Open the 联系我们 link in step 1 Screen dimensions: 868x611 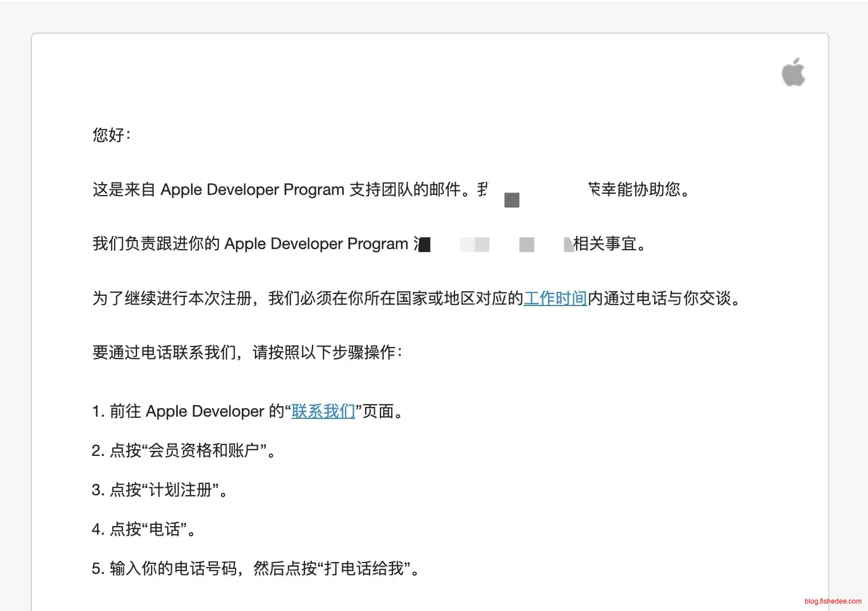coord(323,411)
